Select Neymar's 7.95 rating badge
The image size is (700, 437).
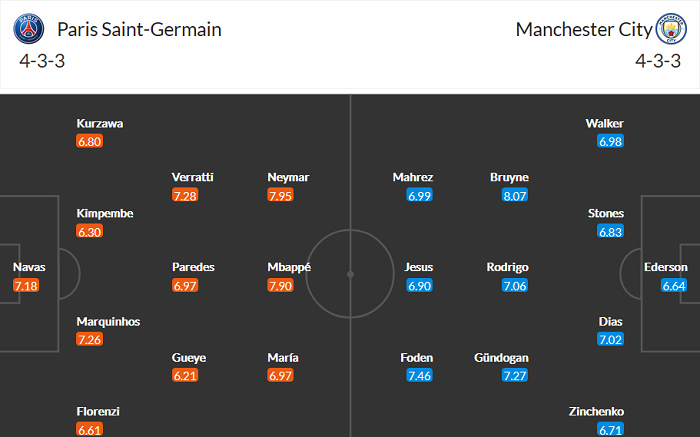pyautogui.click(x=283, y=195)
